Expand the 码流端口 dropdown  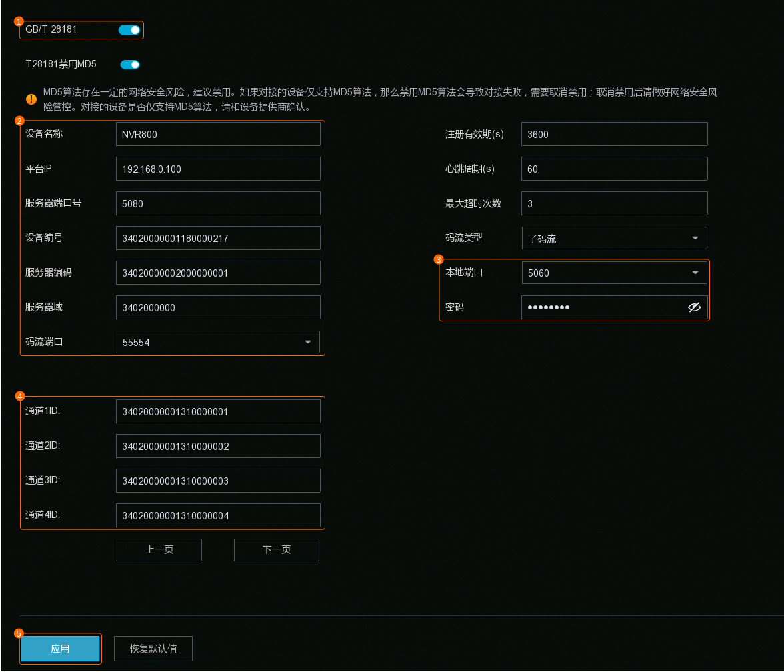pos(307,342)
